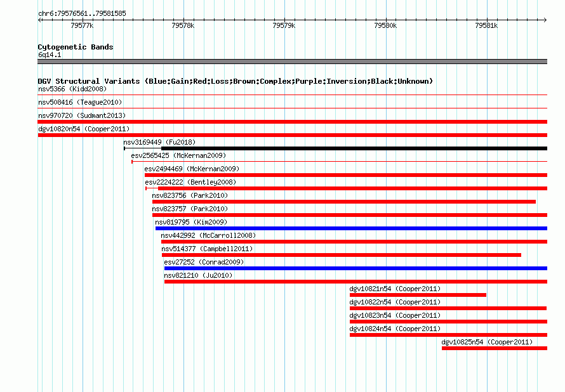Open the nsv970720 (Sudmant2013) variant label
The width and height of the screenshot is (565, 392).
tap(82, 115)
